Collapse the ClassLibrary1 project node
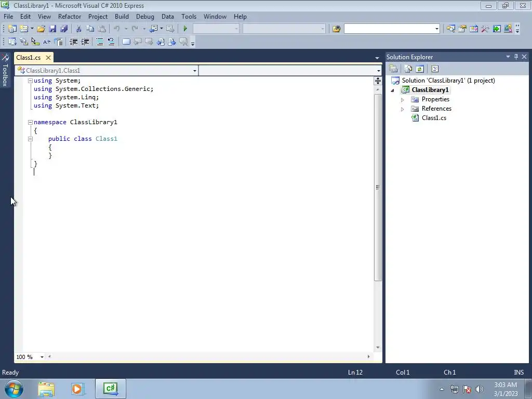Viewport: 532px width, 399px height. pyautogui.click(x=393, y=90)
